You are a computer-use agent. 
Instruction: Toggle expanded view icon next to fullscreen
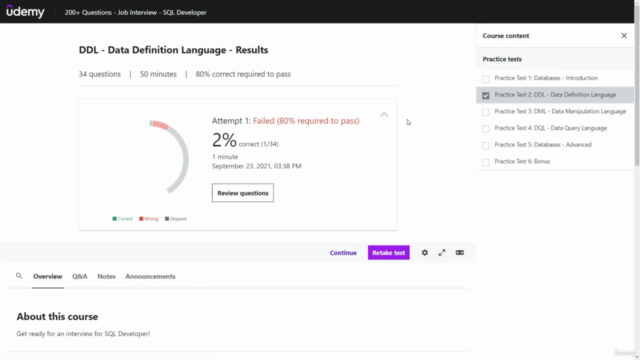[x=460, y=253]
